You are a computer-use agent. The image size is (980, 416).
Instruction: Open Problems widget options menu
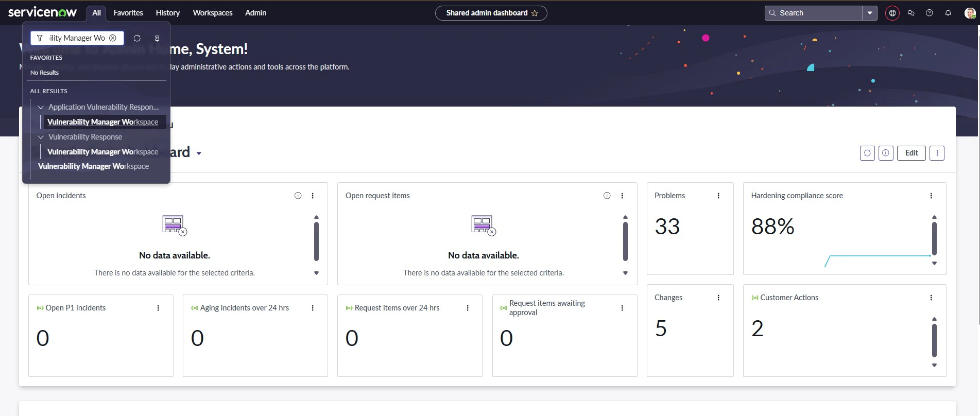(718, 196)
